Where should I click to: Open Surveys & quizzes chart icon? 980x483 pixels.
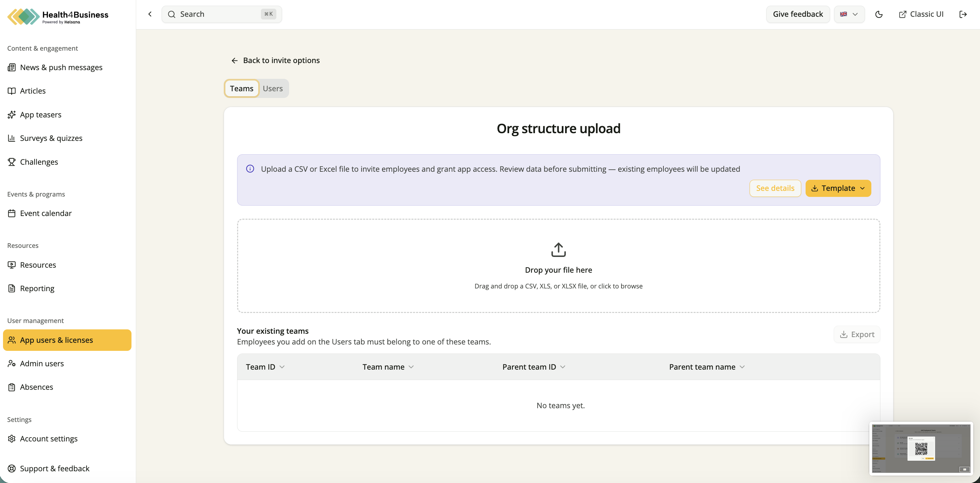[12, 138]
